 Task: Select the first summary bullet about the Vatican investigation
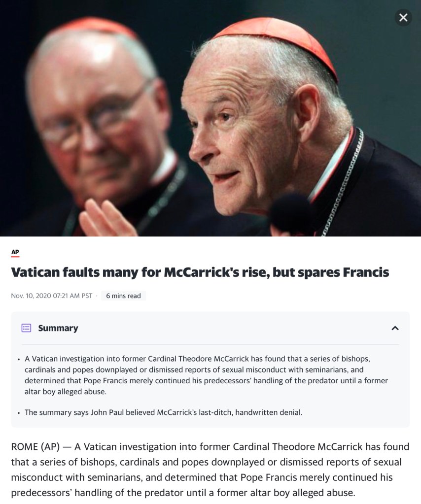[x=206, y=375]
